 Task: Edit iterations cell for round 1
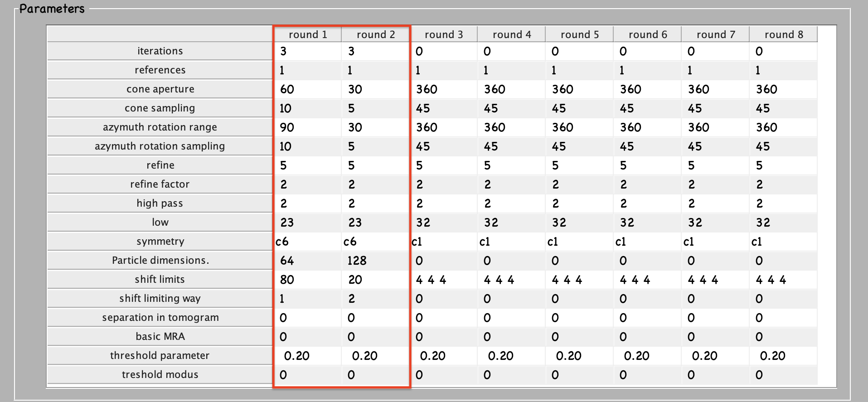[308, 51]
